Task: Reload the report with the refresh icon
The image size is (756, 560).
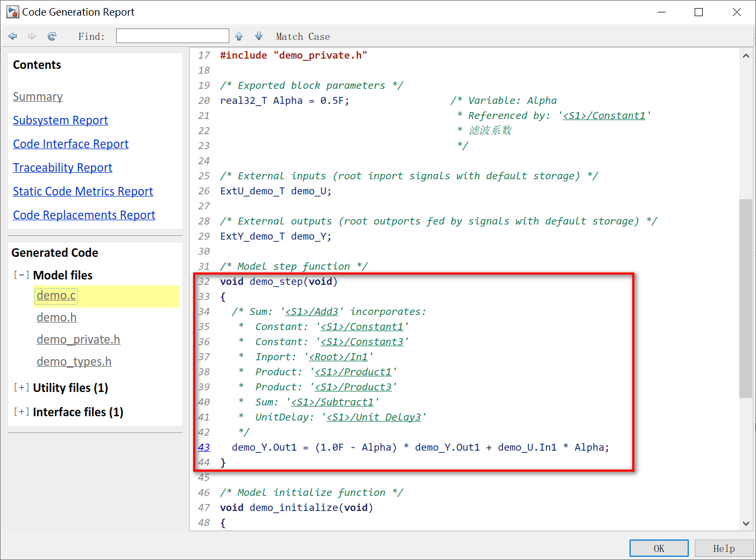Action: point(52,36)
